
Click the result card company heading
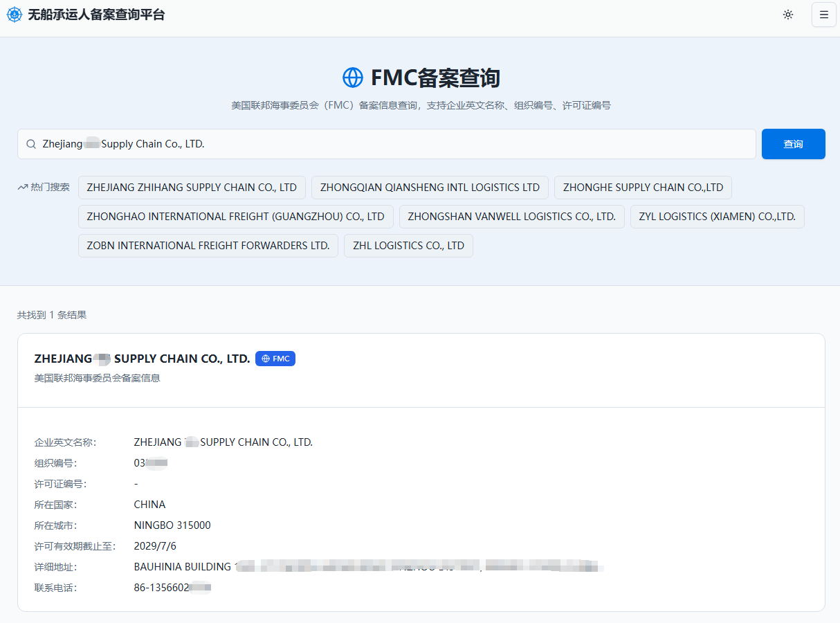pyautogui.click(x=142, y=359)
